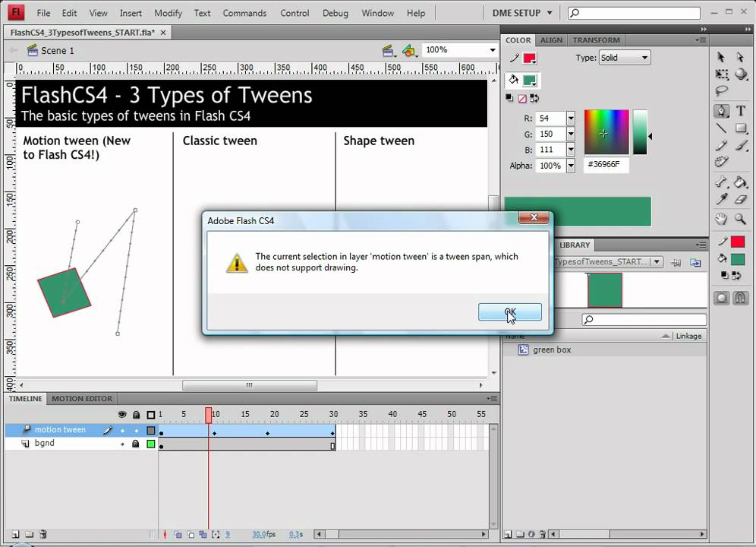Close the Adobe Flash CS4 dialog
The image size is (756, 547).
coord(534,217)
